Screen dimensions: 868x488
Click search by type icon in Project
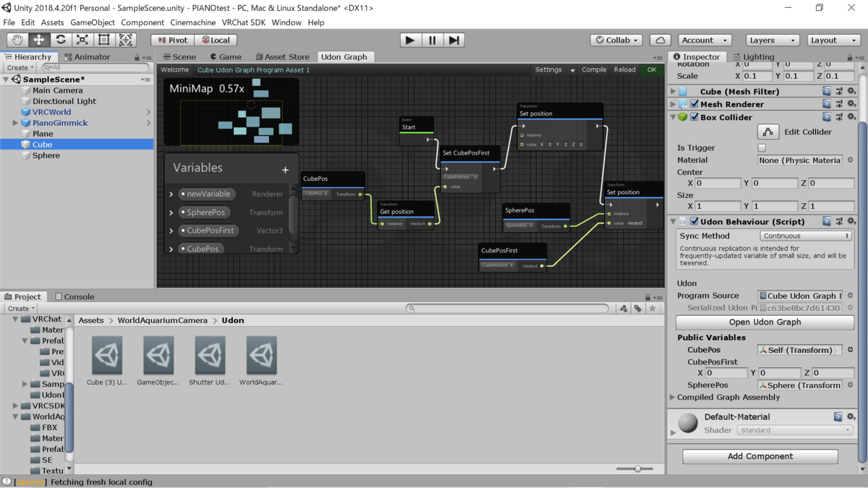pyautogui.click(x=624, y=309)
